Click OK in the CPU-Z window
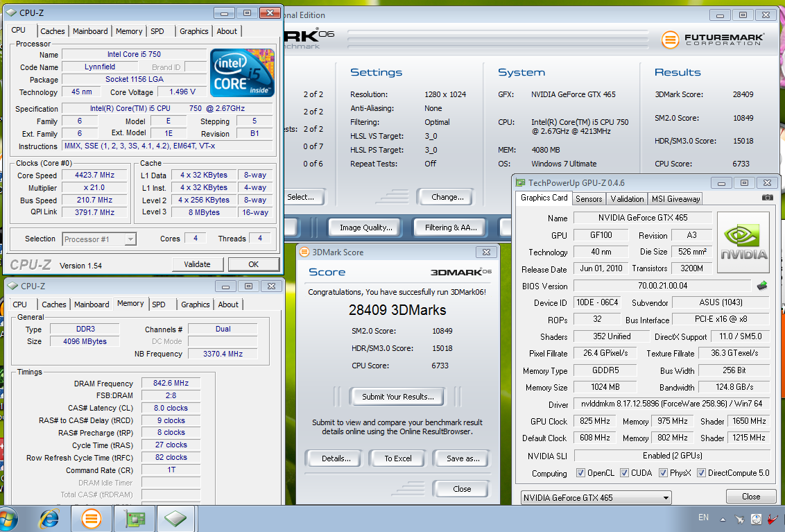The image size is (785, 532). (x=254, y=264)
